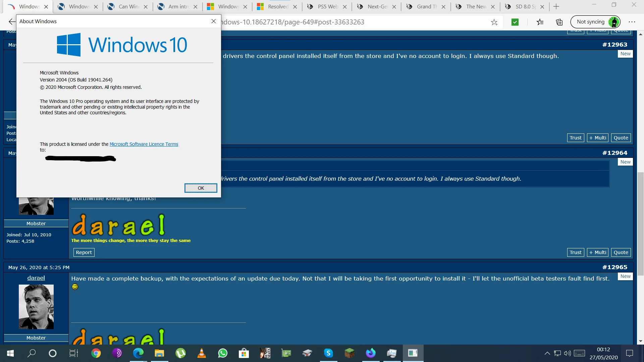Open File Explorer from the taskbar
Viewport: 644px width, 362px height.
tap(159, 353)
